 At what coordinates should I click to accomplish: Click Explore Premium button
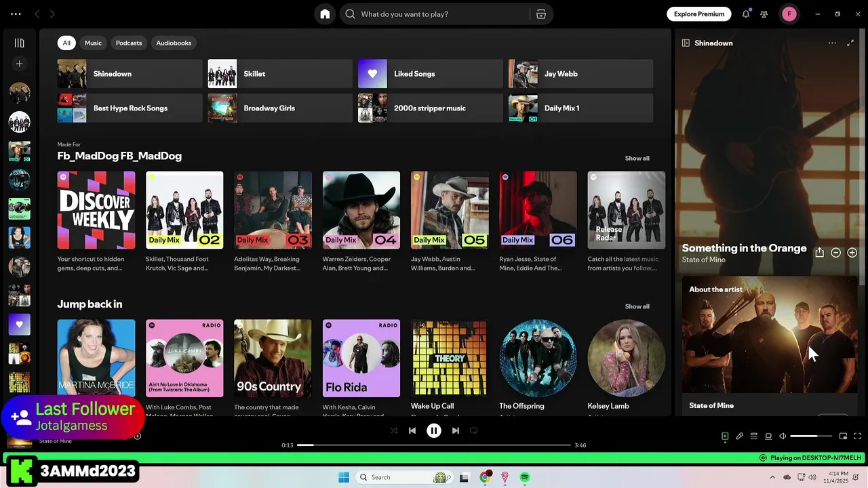(699, 14)
